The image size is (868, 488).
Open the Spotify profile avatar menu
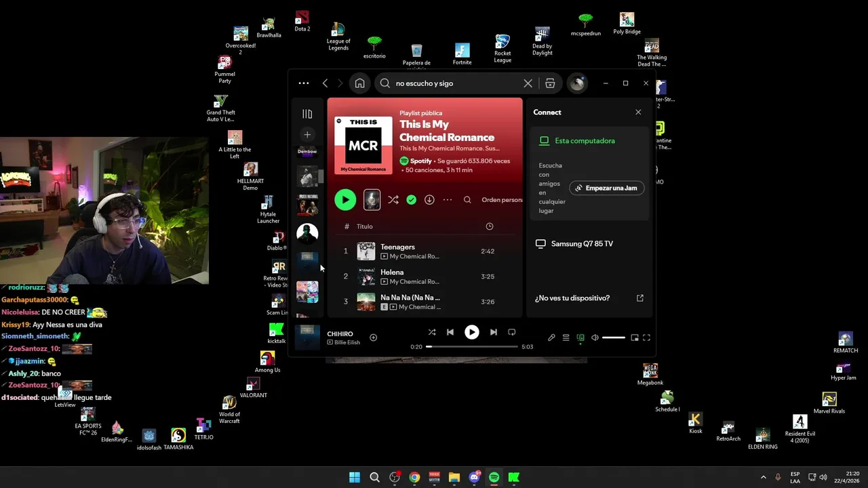(577, 83)
